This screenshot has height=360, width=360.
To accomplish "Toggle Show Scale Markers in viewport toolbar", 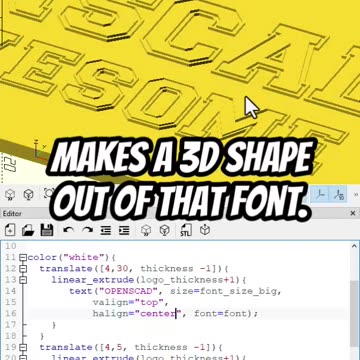I will tap(338, 194).
